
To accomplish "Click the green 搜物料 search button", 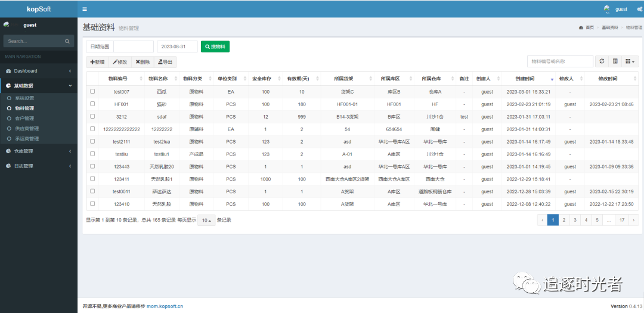I will click(215, 47).
